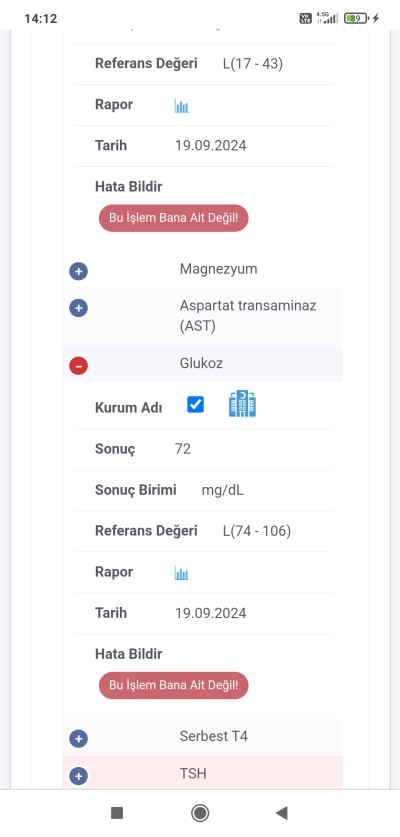Expand the Serbest T4 row
The image size is (400, 837).
[79, 739]
